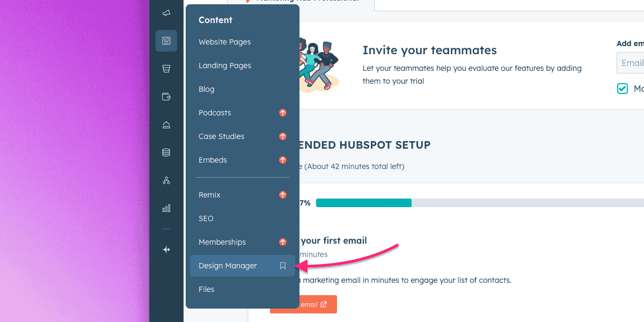
Task: Click the shopping basket sidebar icon
Action: [166, 68]
